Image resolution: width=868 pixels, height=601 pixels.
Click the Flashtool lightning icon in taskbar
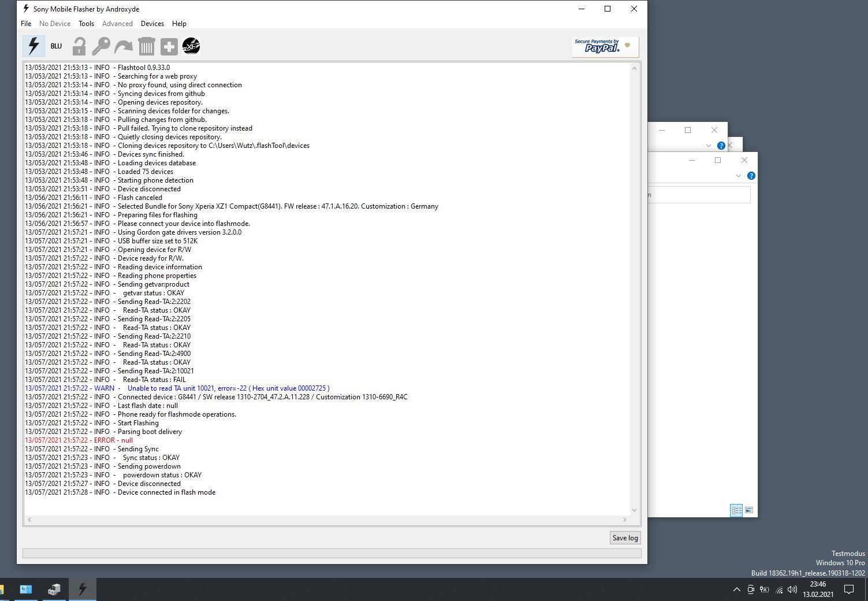coord(83,589)
